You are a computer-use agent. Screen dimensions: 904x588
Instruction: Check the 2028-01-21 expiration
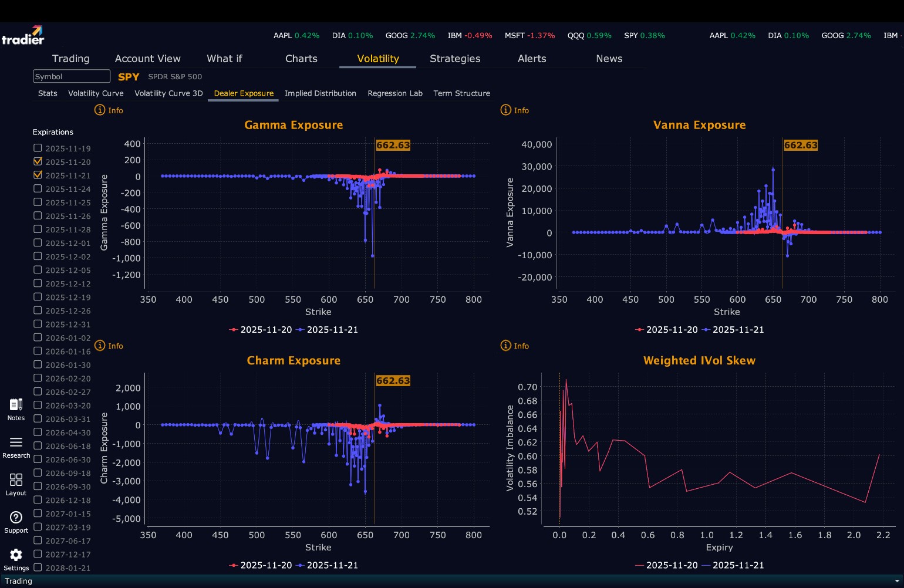click(38, 567)
